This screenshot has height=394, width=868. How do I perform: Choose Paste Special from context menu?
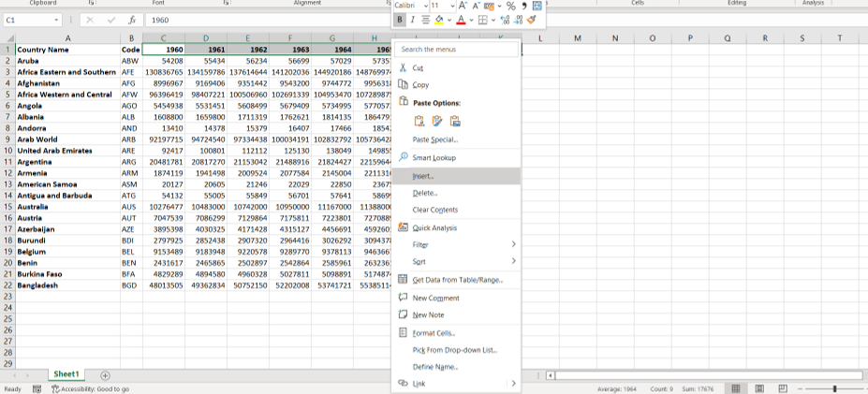[x=457, y=139]
